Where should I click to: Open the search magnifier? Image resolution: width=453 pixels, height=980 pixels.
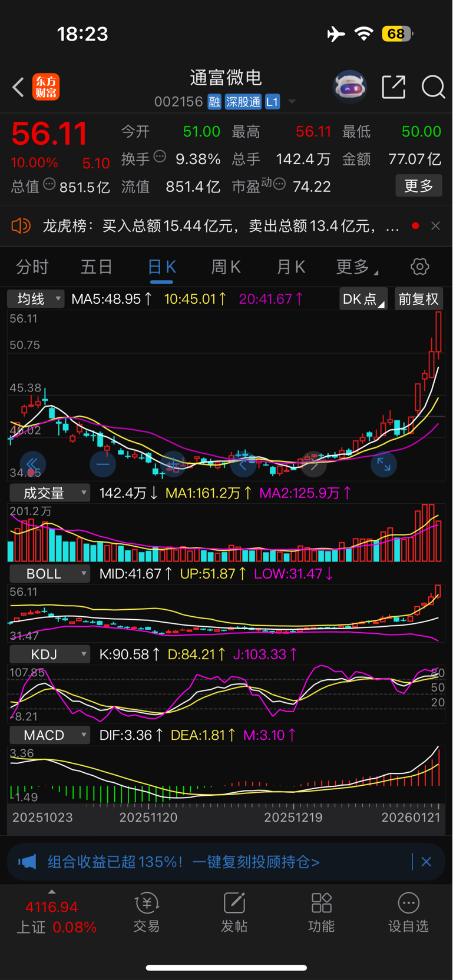pyautogui.click(x=433, y=87)
